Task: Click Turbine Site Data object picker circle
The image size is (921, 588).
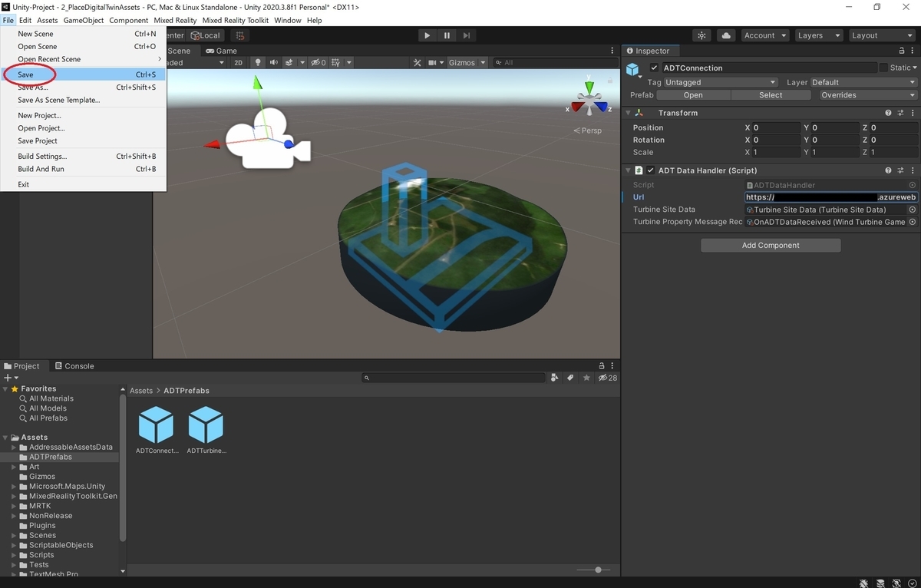Action: (913, 210)
